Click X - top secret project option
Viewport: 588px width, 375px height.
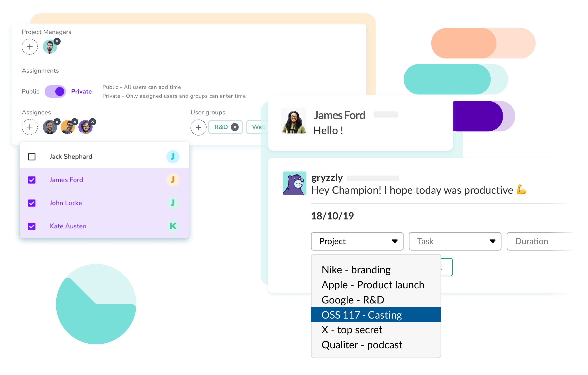pyautogui.click(x=351, y=330)
